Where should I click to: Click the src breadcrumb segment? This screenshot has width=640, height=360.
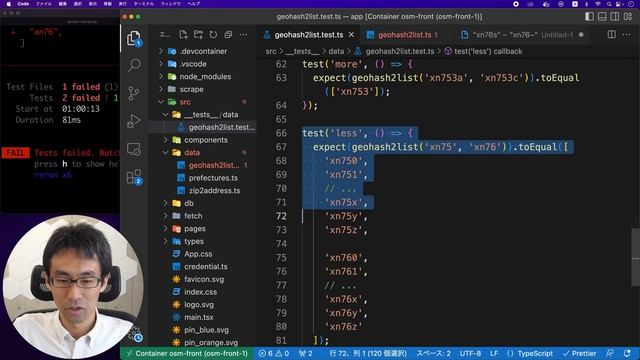(271, 51)
